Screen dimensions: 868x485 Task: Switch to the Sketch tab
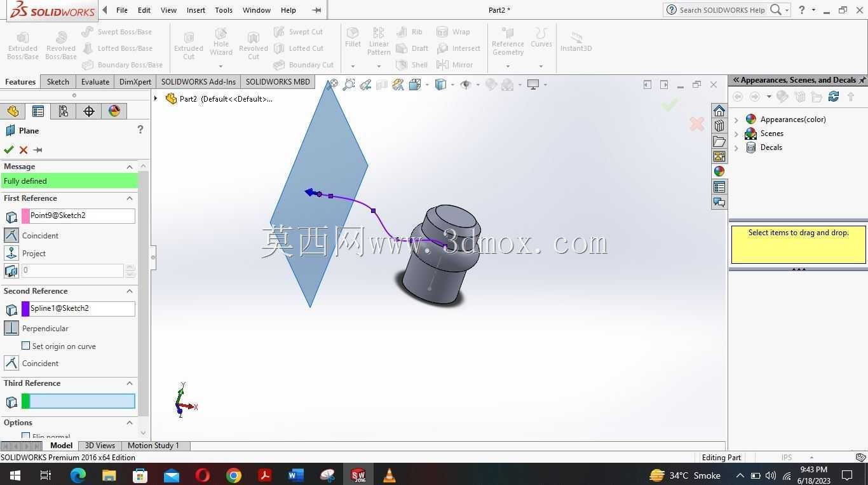click(58, 82)
